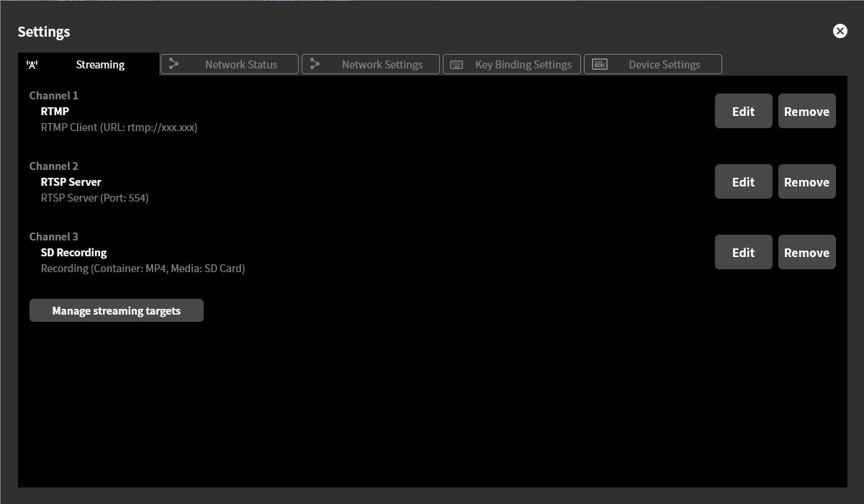864x504 pixels.
Task: Click the Device Settings tab's keyboard icon
Action: [x=599, y=64]
